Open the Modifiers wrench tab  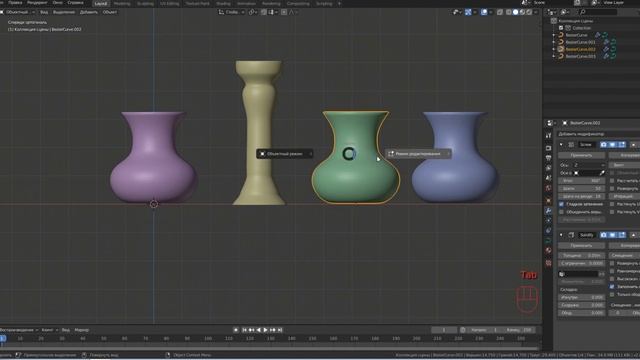549,211
